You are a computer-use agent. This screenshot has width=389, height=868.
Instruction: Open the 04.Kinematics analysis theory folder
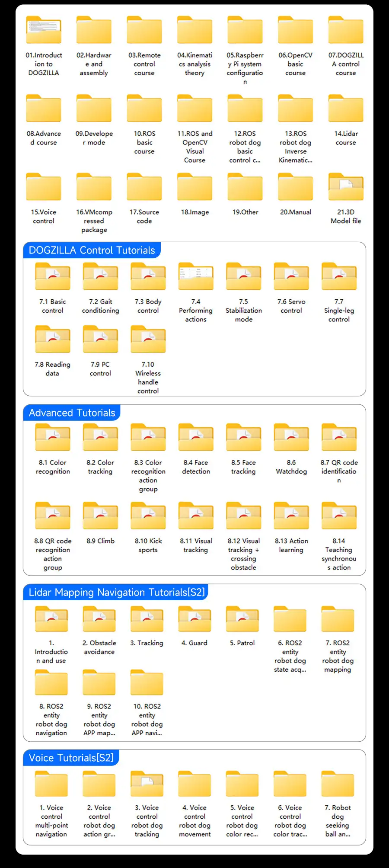pyautogui.click(x=194, y=30)
